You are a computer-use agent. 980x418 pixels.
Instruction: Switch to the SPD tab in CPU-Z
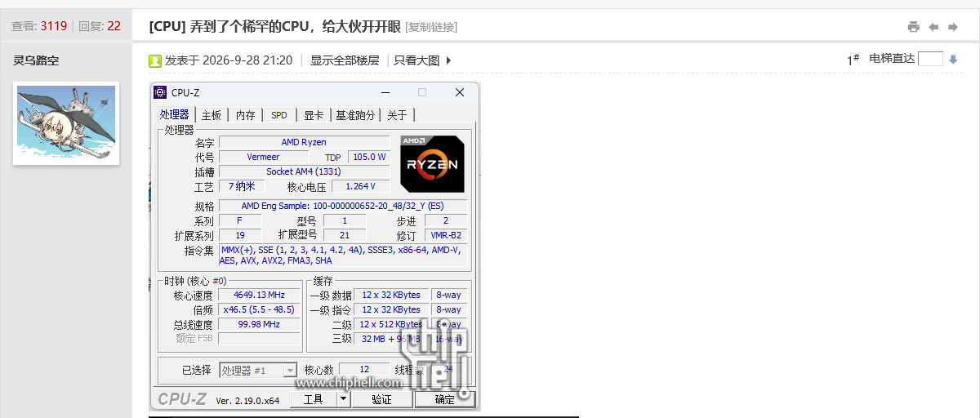279,115
